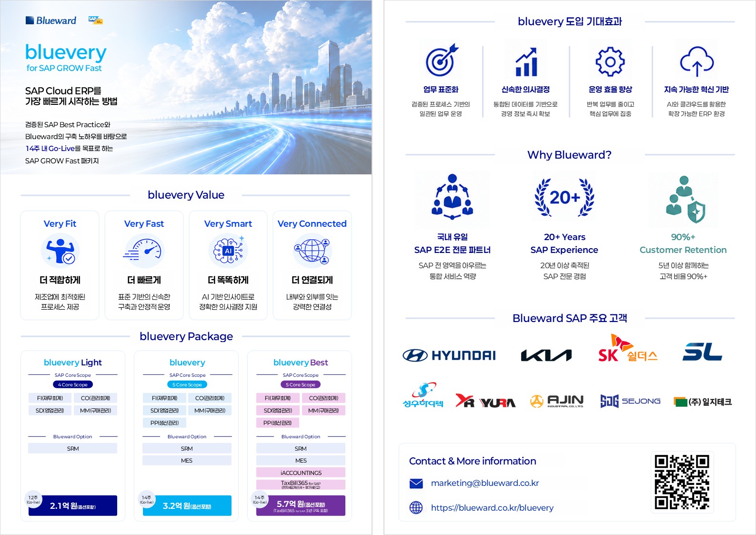Click the 성우하이텍 logo

(423, 395)
